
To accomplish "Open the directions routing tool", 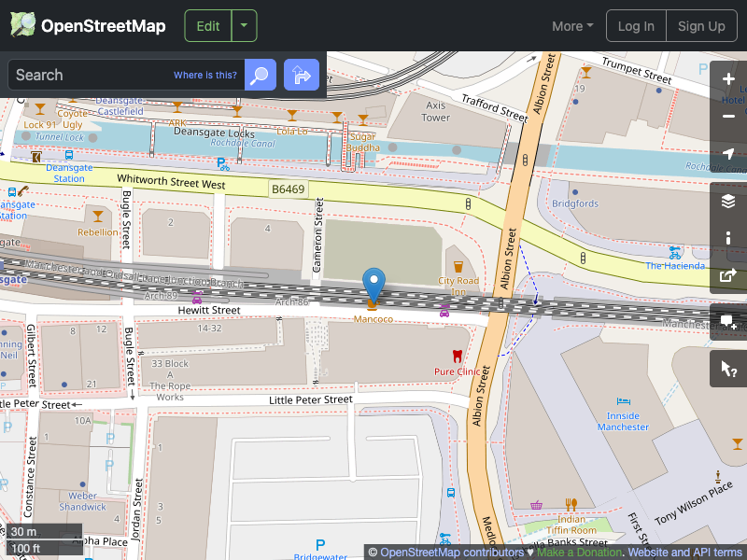I will (301, 75).
